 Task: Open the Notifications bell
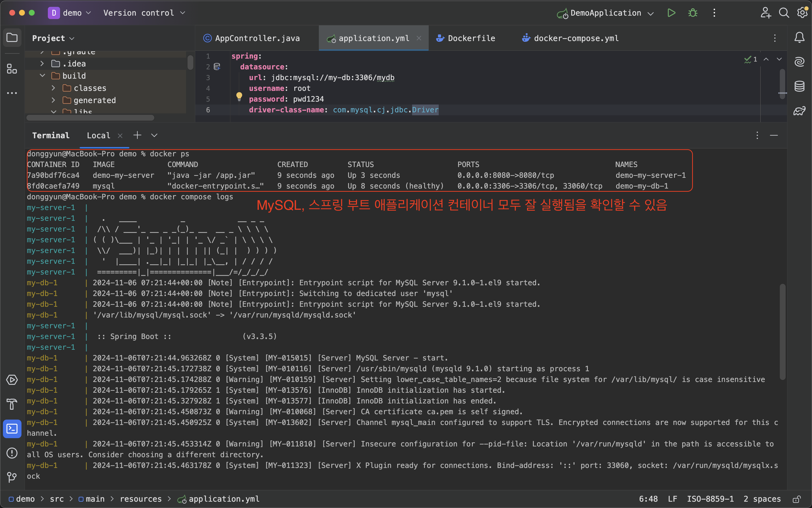800,38
